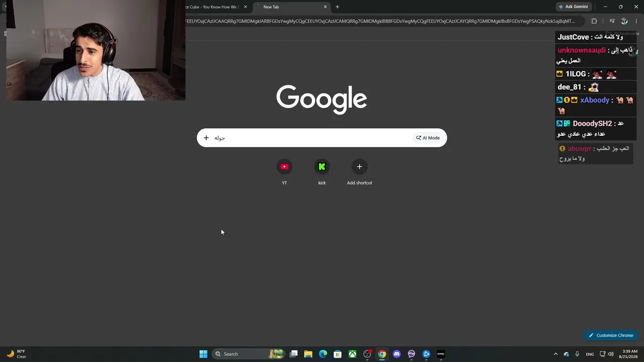Click the OneDrive cloud tray icon
Viewport: 644px width, 362px height.
[x=567, y=354]
